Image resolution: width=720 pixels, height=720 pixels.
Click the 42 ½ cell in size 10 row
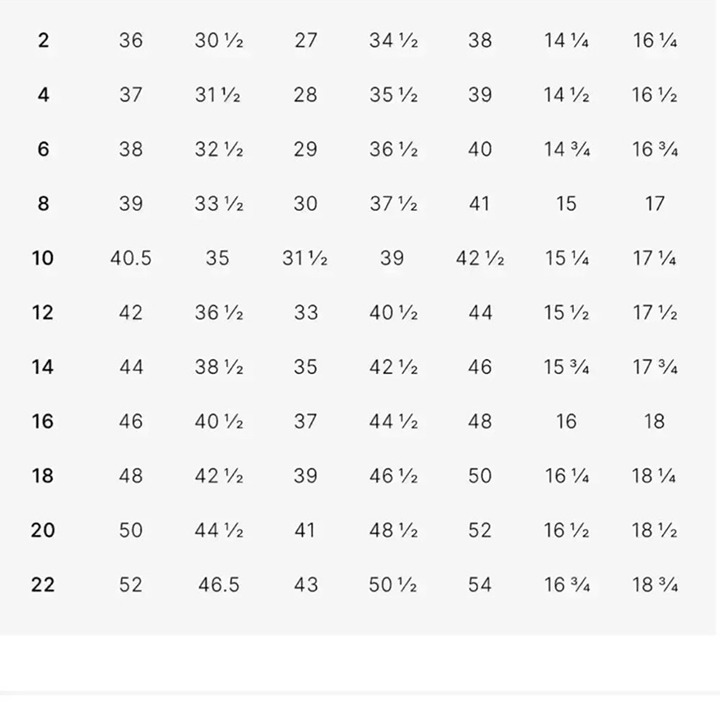480,258
